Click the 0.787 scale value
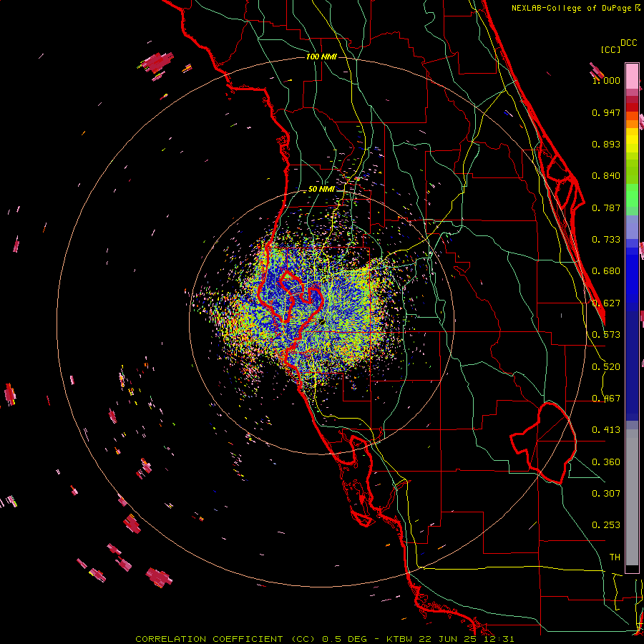This screenshot has height=644, width=644. (x=606, y=208)
